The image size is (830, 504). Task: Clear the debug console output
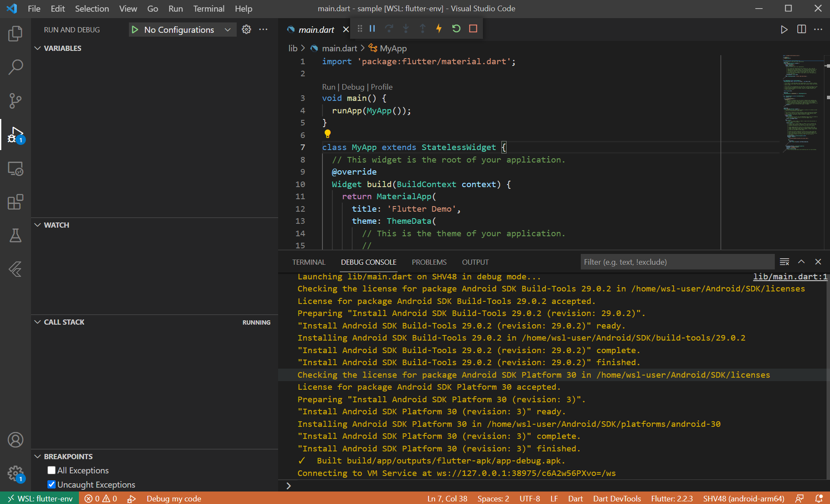[x=784, y=262]
